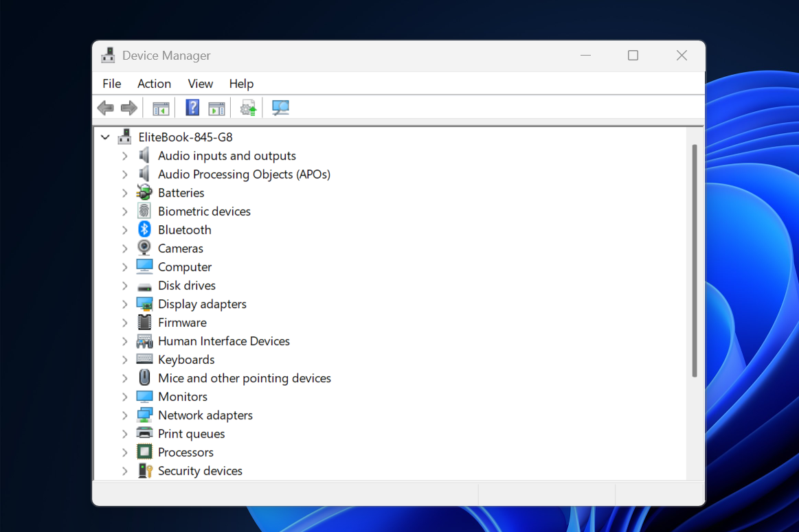This screenshot has height=532, width=799.
Task: Click the Human Interface Devices icon
Action: point(145,341)
